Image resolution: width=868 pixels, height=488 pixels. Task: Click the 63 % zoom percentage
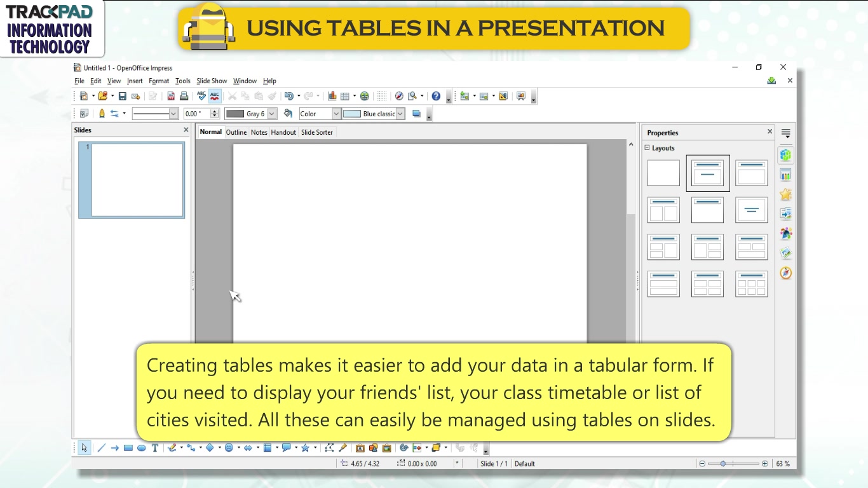point(783,464)
